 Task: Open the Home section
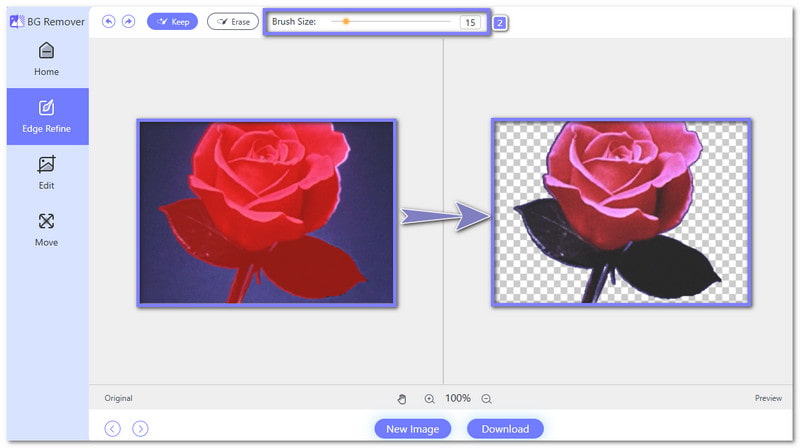coord(46,59)
